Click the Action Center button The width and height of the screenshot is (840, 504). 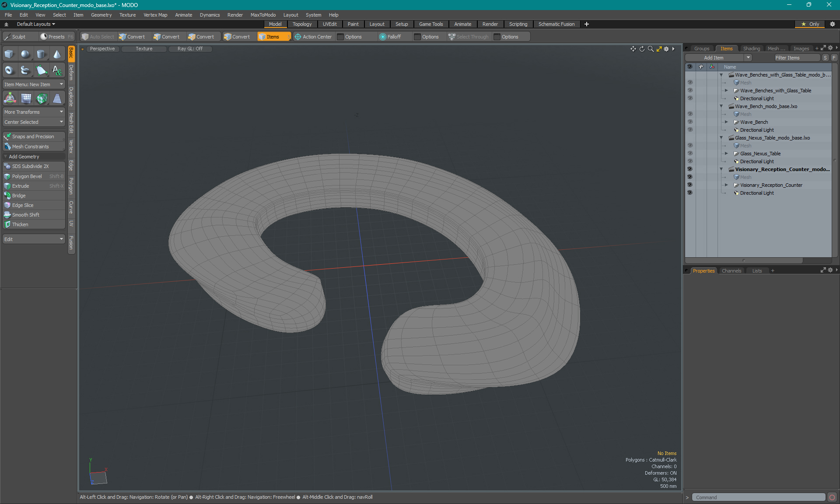[x=313, y=37]
